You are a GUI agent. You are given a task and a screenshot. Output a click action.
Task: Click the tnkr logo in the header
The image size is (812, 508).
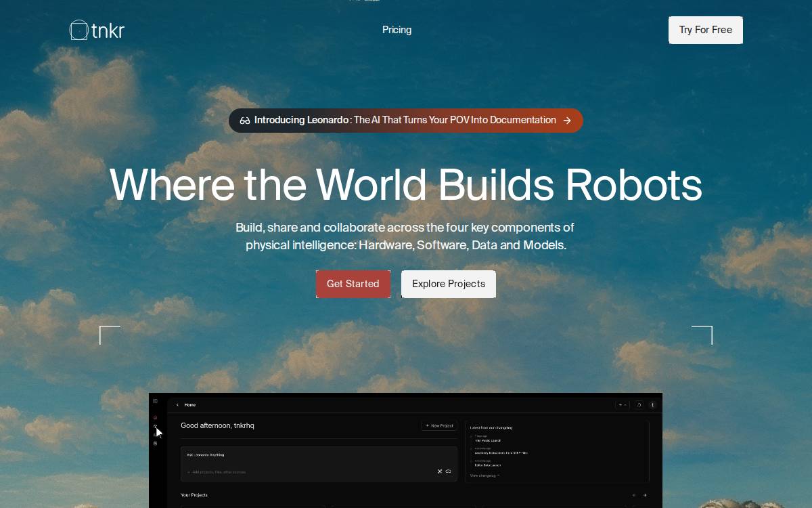pos(97,30)
